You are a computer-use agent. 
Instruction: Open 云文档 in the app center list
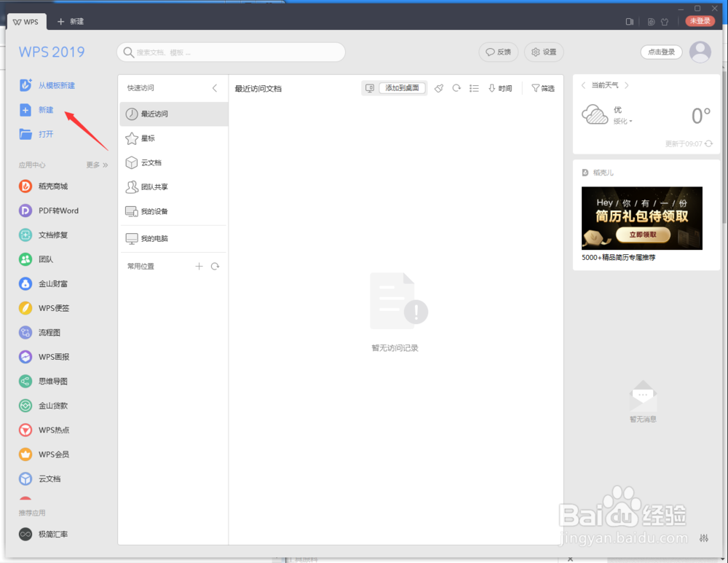[x=39, y=479]
